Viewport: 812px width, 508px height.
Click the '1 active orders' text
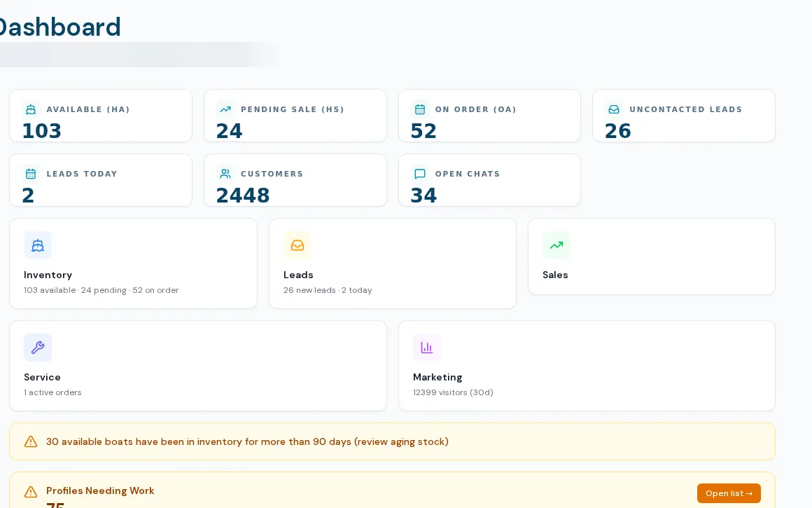point(52,392)
